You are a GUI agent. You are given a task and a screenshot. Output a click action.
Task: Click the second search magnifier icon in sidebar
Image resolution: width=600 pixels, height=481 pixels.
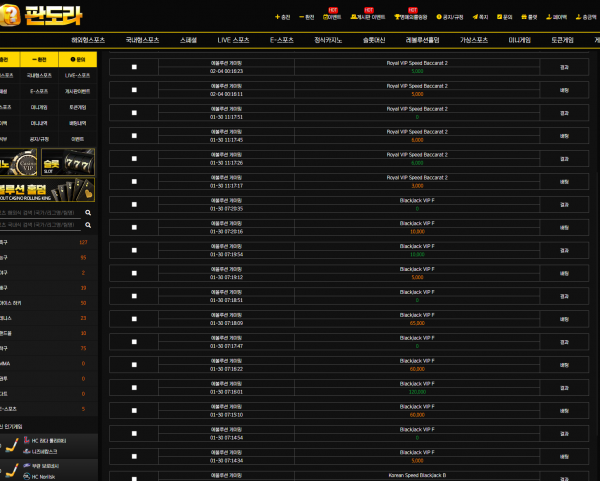88,225
